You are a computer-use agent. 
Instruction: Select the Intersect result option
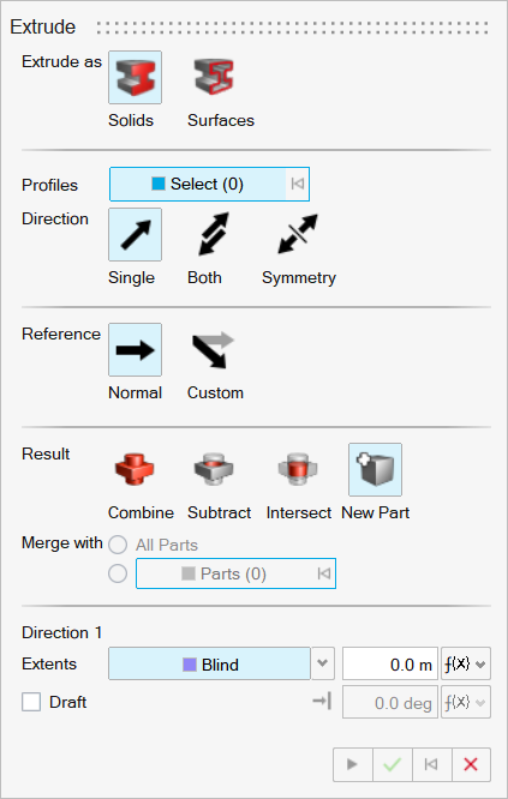point(298,469)
